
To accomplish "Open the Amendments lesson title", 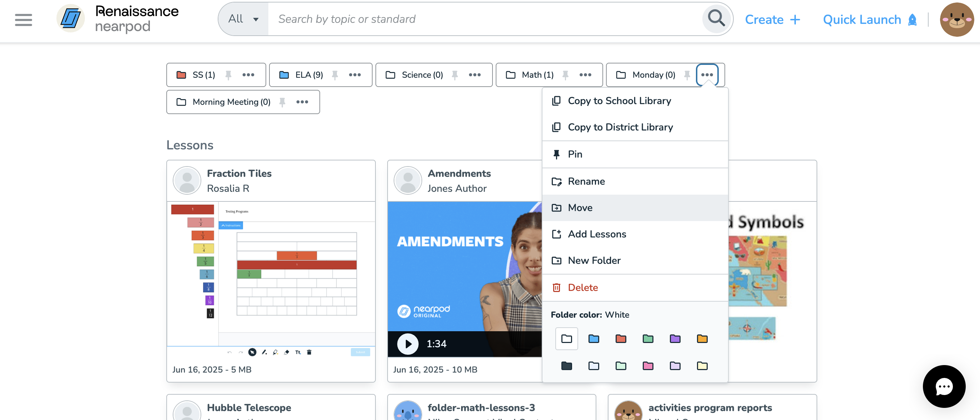I will pos(459,173).
